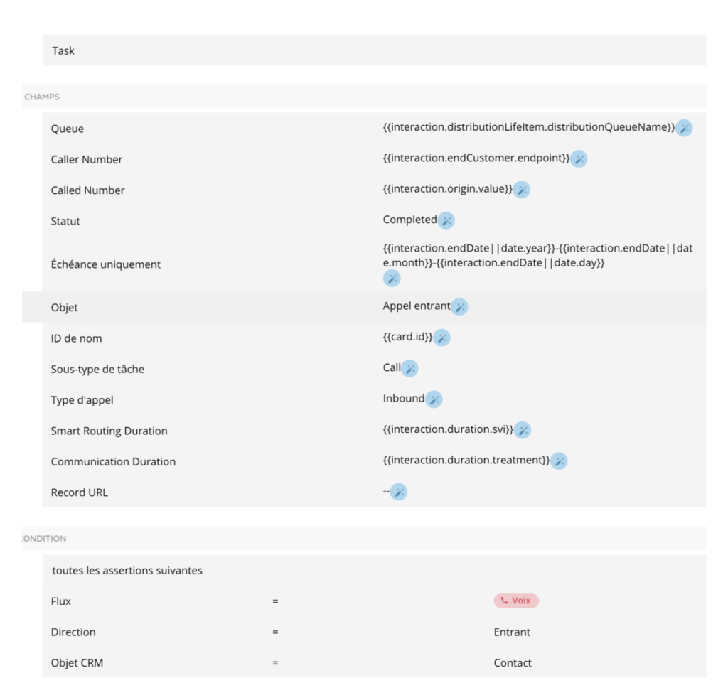Click the Completed value in Statut row

(409, 220)
